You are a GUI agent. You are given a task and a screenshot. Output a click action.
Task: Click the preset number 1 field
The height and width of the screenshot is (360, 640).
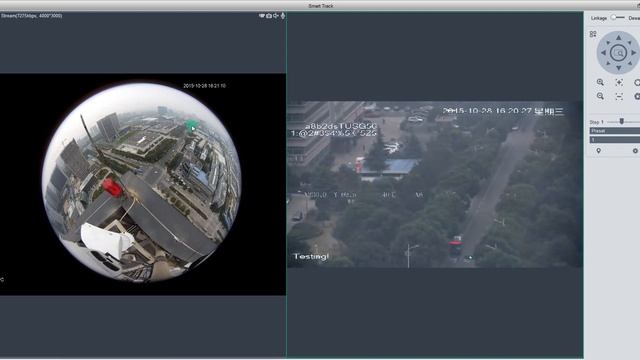click(615, 140)
